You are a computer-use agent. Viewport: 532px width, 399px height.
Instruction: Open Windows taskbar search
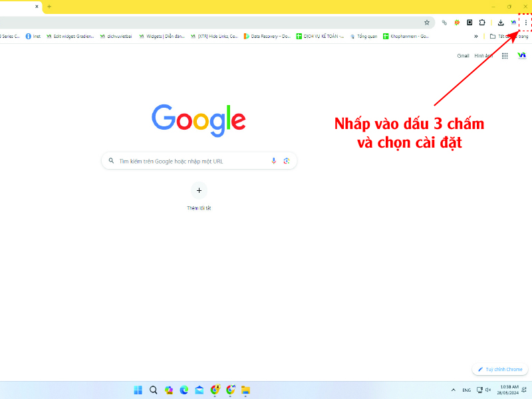(x=154, y=390)
